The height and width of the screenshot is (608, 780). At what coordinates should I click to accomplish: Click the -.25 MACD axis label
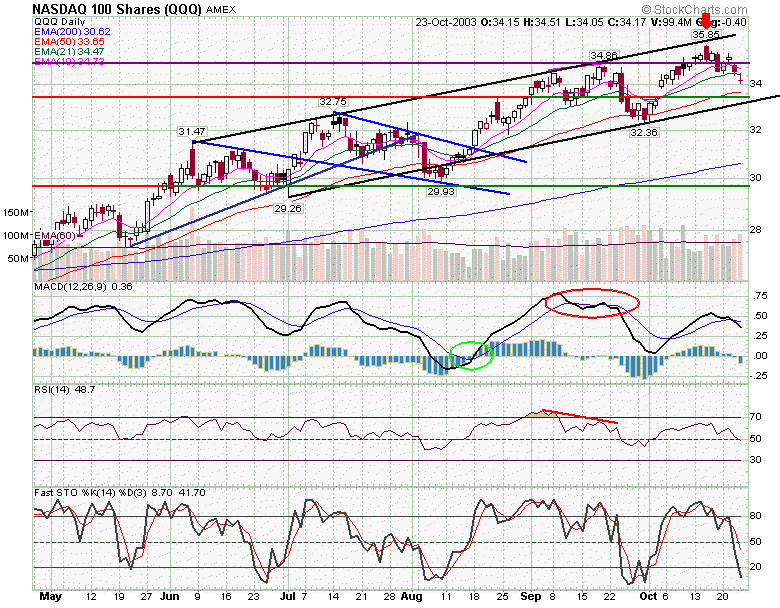(758, 376)
